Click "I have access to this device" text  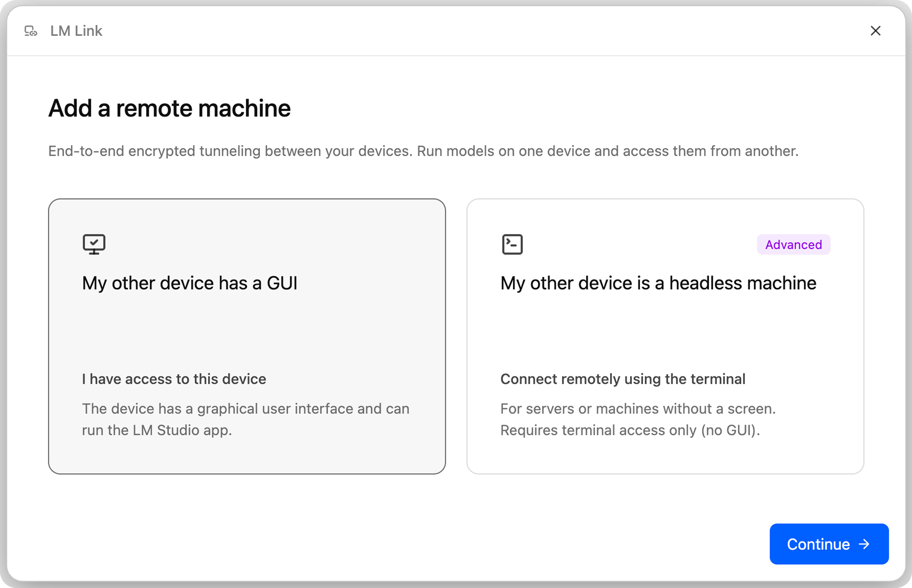tap(174, 379)
